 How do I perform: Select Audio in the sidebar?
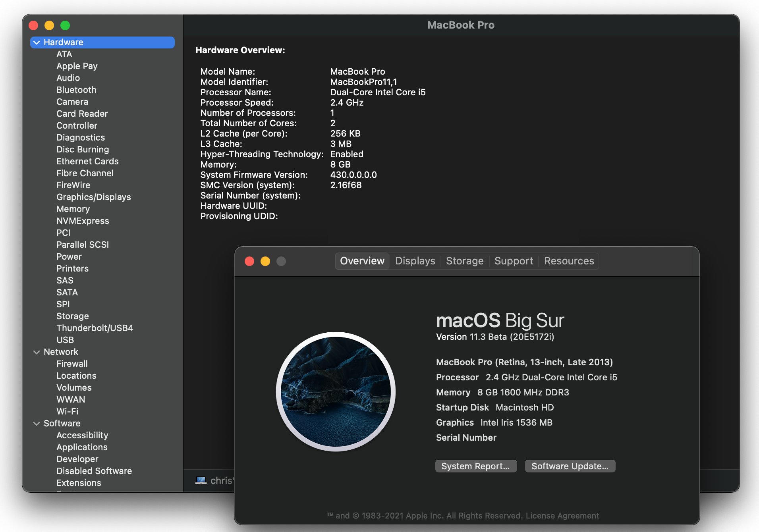click(68, 78)
